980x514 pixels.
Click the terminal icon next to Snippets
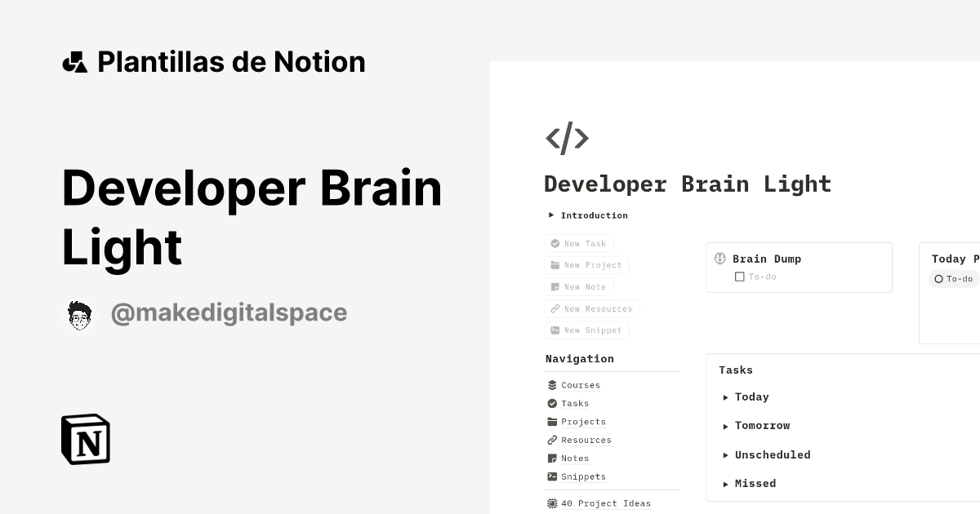coord(552,476)
